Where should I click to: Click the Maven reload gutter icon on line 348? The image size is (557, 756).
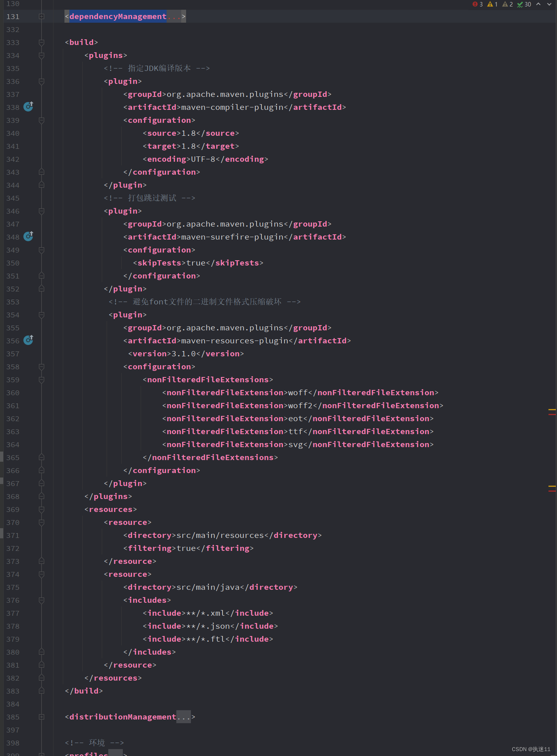click(28, 236)
